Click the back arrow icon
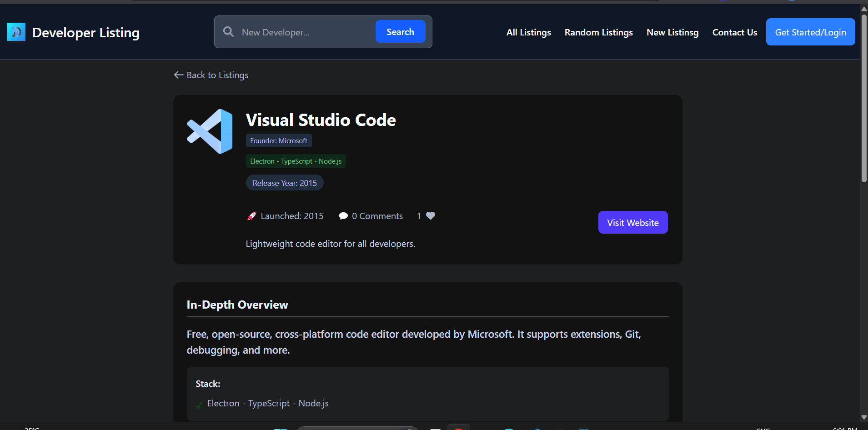Image resolution: width=868 pixels, height=430 pixels. pyautogui.click(x=179, y=75)
